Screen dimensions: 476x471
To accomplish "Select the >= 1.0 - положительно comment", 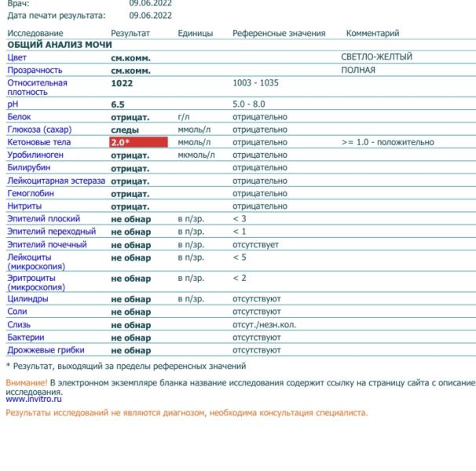I will pos(388,142).
